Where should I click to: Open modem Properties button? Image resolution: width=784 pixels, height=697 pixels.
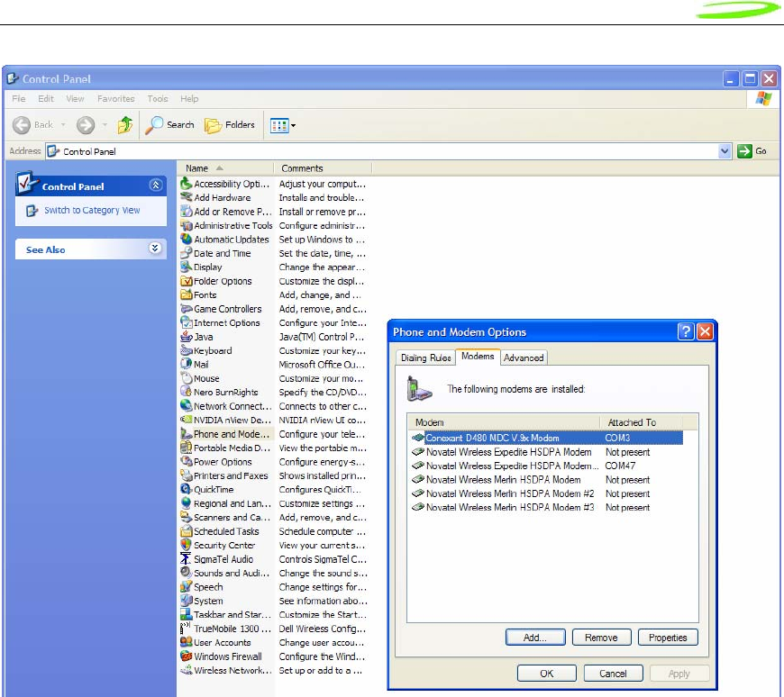(668, 638)
